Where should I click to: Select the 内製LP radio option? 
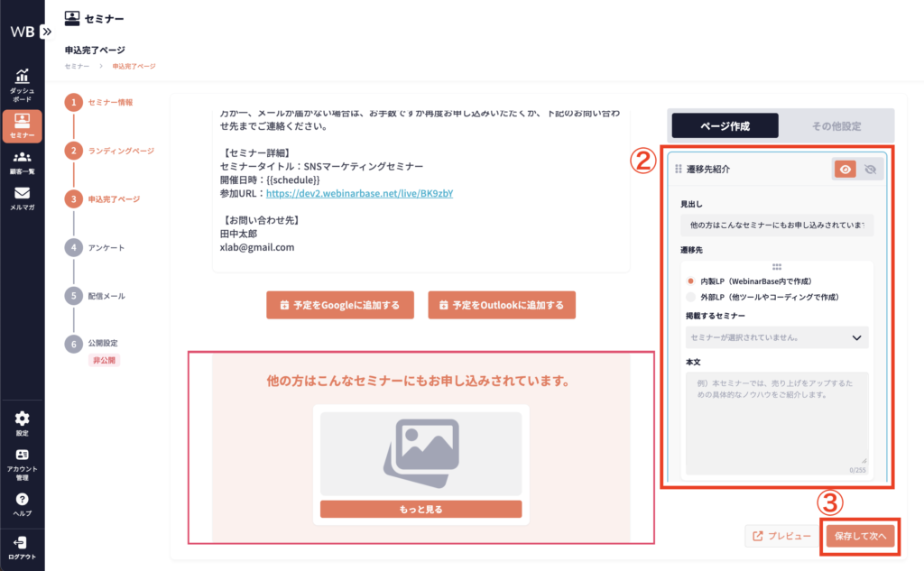[x=691, y=281]
